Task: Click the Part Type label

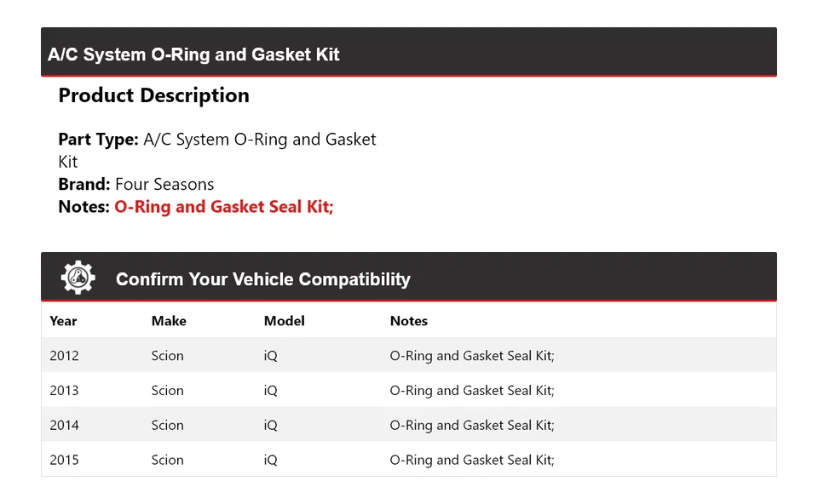Action: click(98, 140)
